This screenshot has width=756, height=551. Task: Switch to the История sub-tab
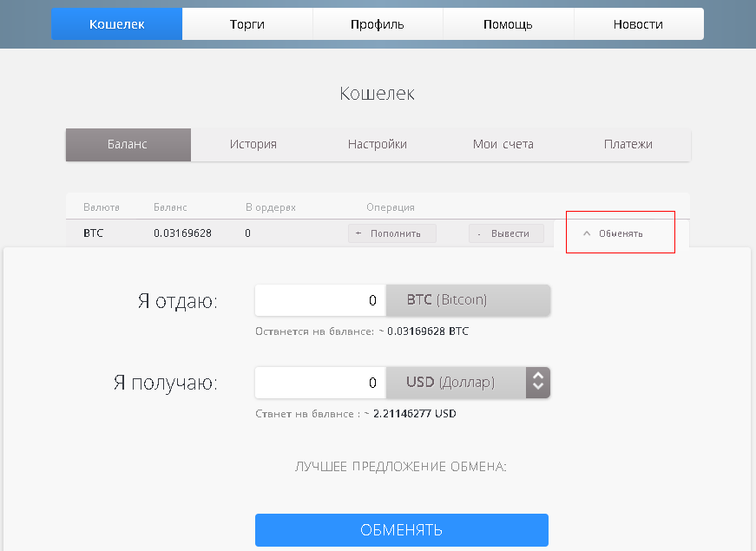[253, 145]
